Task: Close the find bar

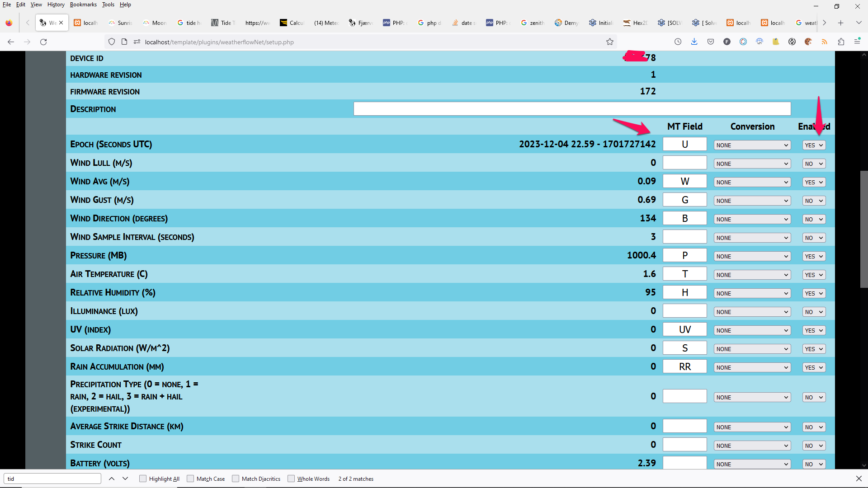Action: pos(859,479)
